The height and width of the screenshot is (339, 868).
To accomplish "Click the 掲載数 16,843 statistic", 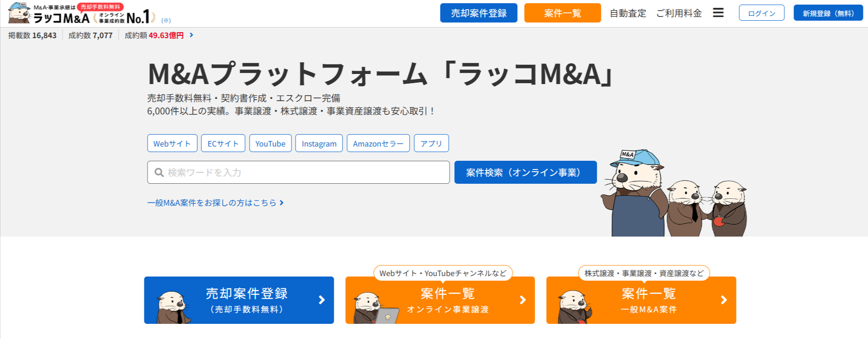I will pyautogui.click(x=32, y=35).
